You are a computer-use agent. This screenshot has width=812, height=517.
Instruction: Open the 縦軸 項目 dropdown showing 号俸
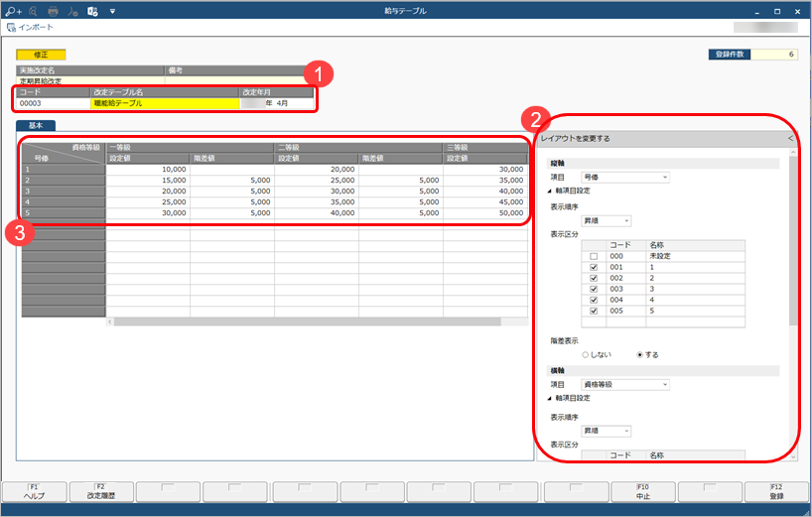coord(625,178)
